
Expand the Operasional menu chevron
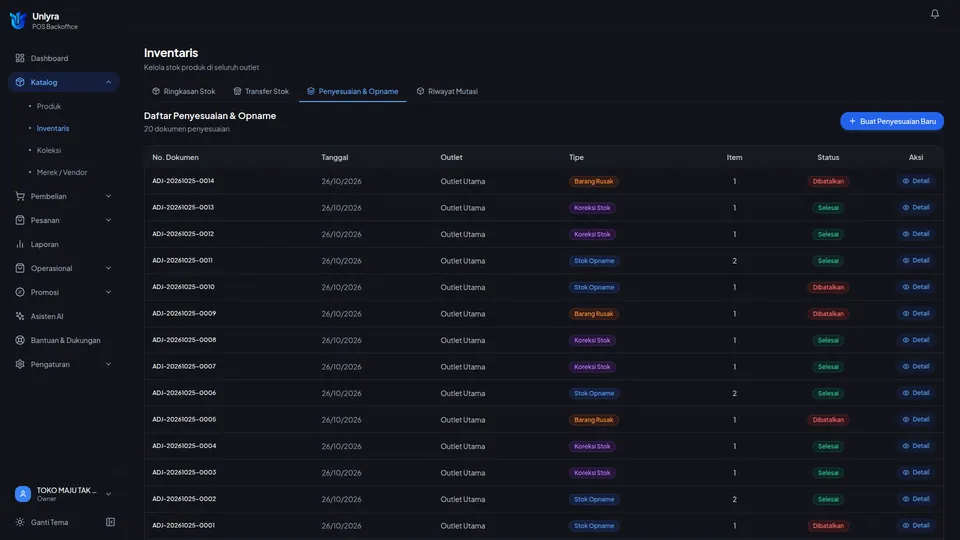pos(108,268)
